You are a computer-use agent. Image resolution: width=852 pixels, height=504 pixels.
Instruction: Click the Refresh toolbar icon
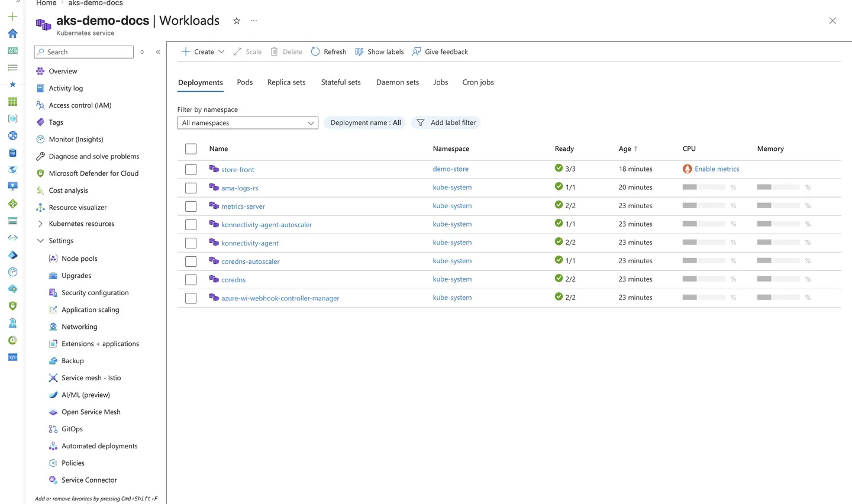tap(315, 51)
